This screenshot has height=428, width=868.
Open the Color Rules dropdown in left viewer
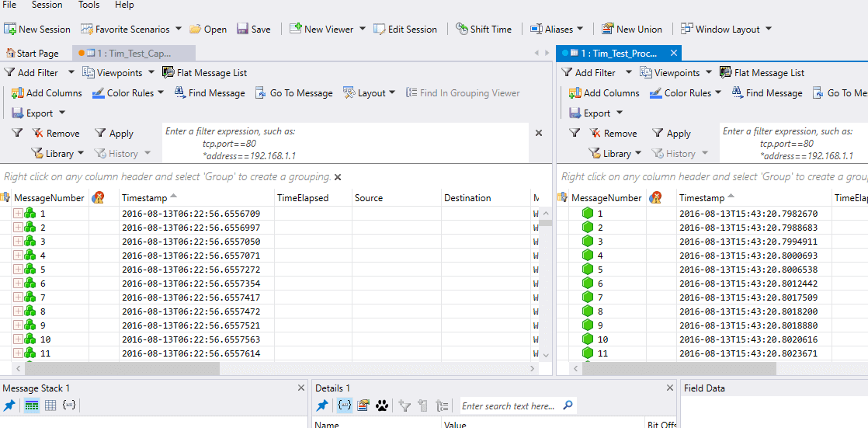coord(161,93)
